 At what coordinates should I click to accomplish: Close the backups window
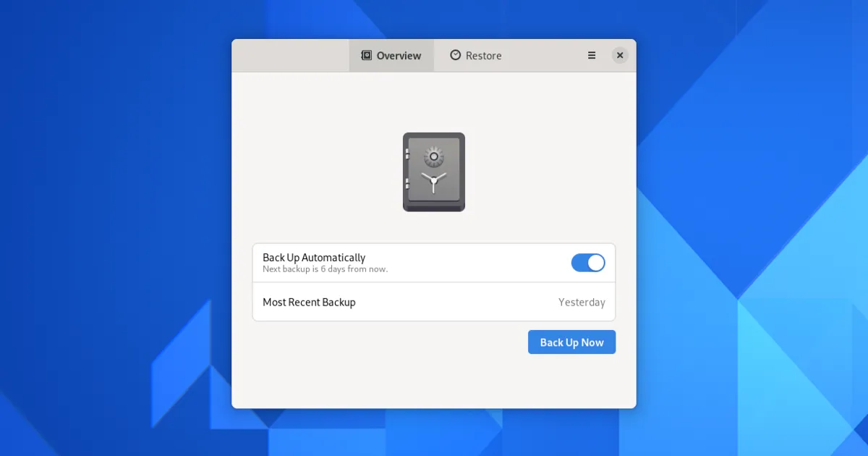pos(620,56)
